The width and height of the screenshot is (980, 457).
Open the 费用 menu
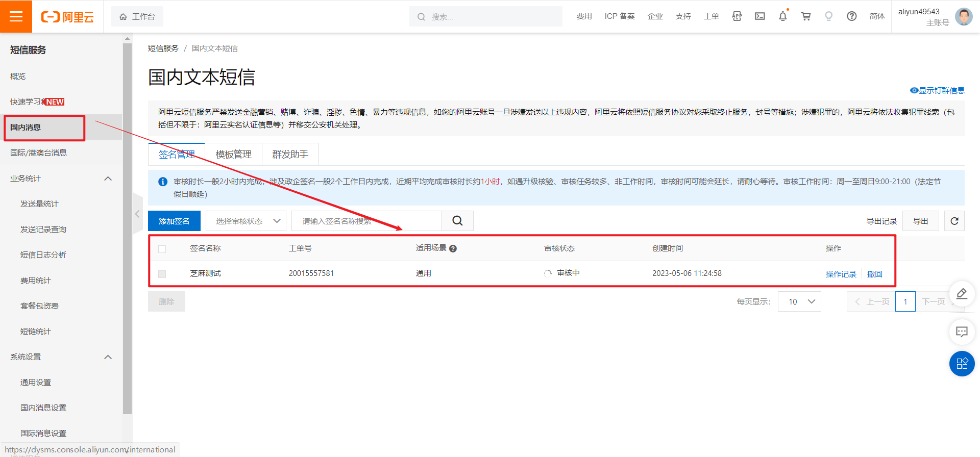584,16
